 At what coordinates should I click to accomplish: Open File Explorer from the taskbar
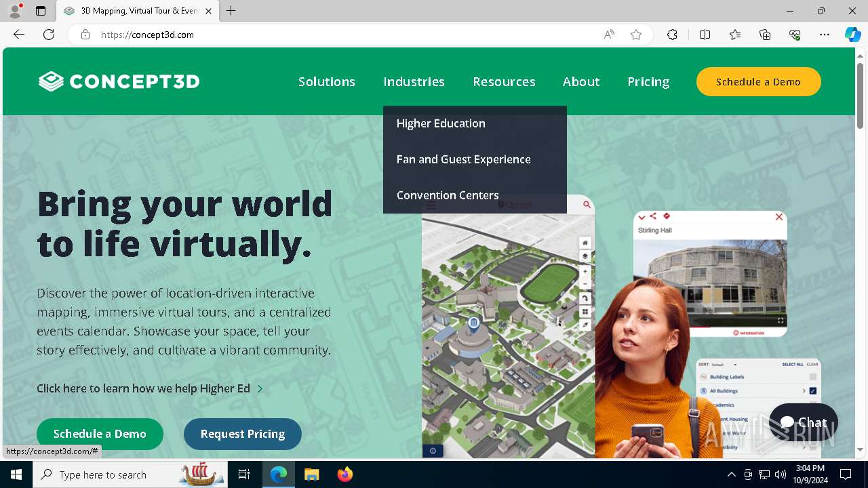tap(311, 474)
